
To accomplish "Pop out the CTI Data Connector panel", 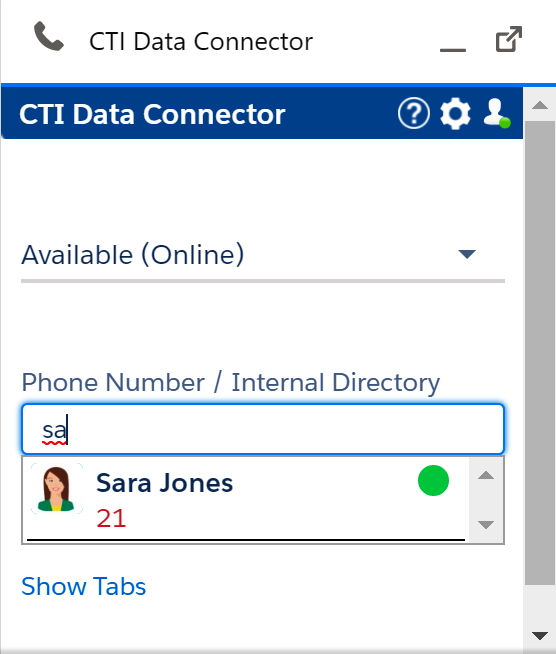I will 508,39.
